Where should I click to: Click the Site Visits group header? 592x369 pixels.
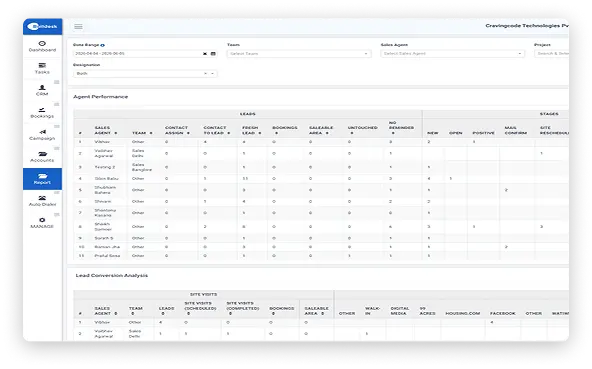pos(204,294)
